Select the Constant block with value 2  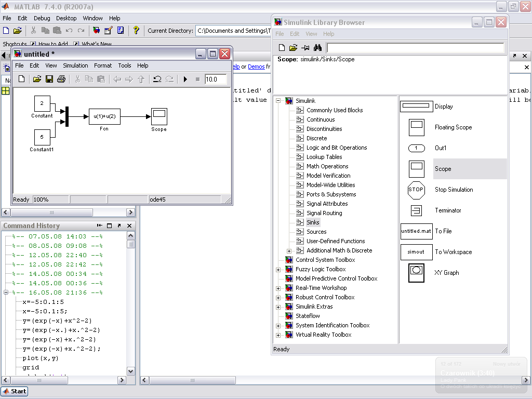pos(42,103)
